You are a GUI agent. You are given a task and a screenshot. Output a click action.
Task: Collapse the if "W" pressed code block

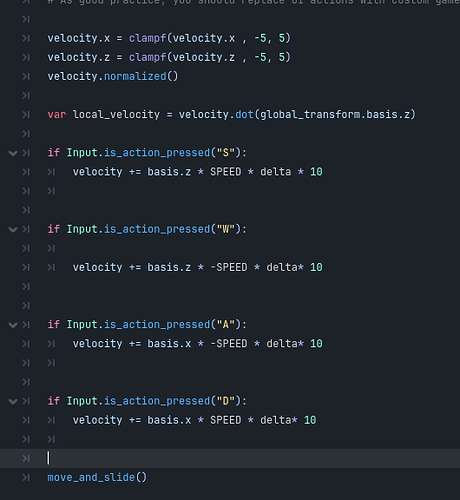(x=13, y=229)
